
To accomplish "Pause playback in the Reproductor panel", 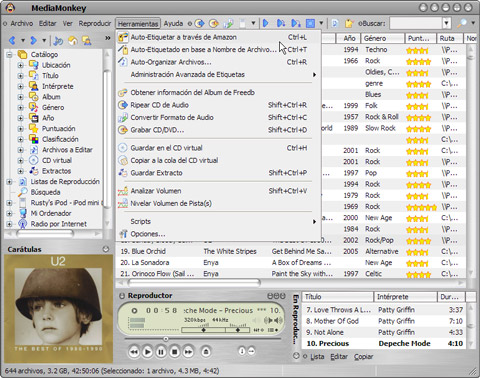I will coord(161,352).
